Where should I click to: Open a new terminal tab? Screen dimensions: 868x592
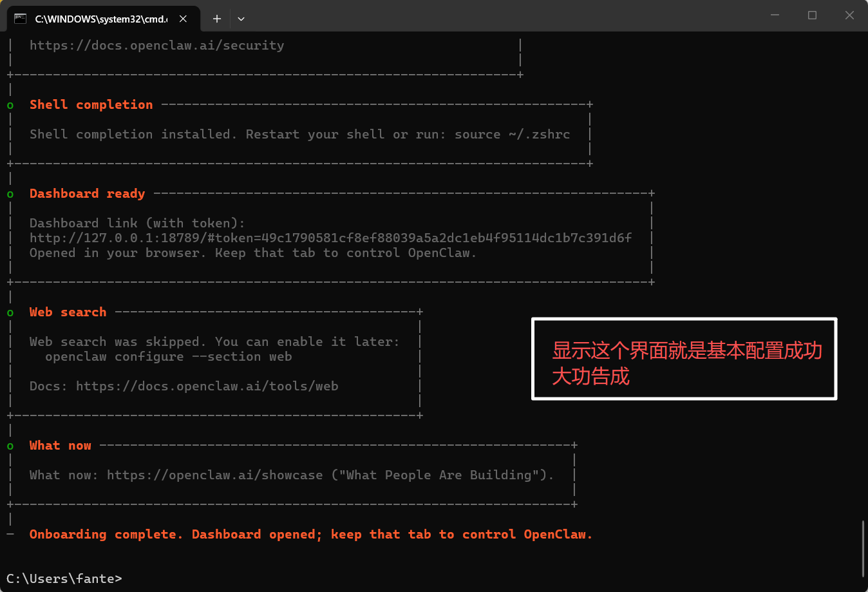(x=217, y=19)
